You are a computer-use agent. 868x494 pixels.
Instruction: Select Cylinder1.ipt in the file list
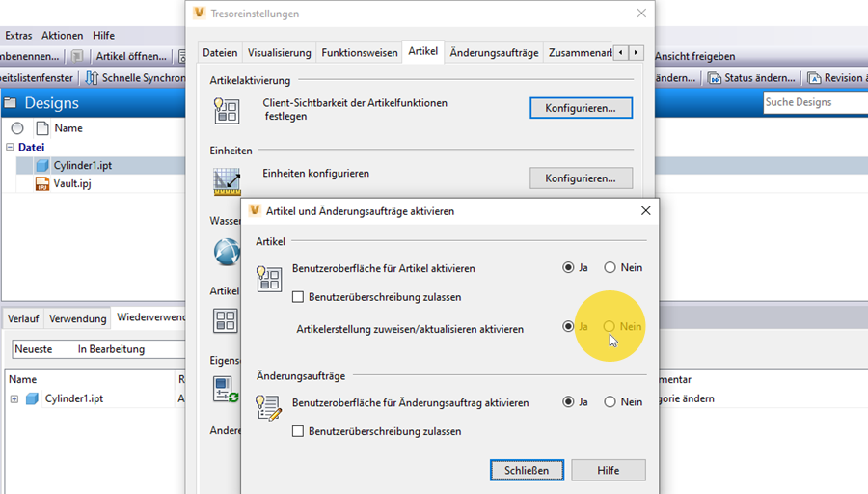point(83,166)
